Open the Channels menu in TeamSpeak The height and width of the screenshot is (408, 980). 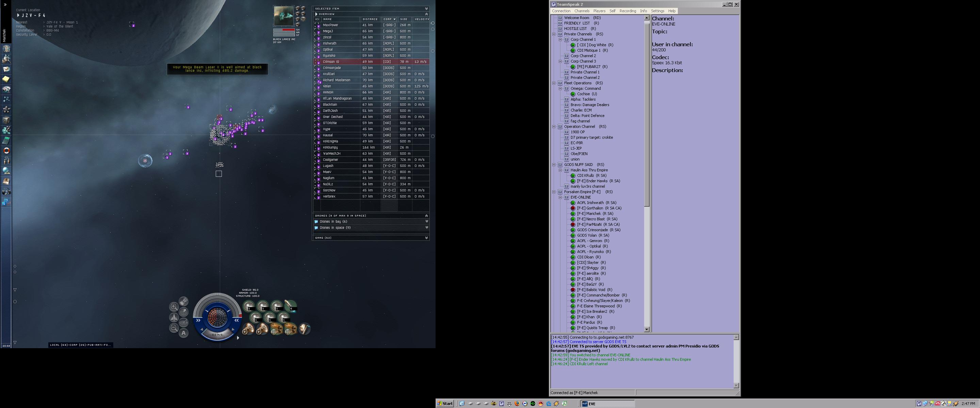[x=582, y=11]
